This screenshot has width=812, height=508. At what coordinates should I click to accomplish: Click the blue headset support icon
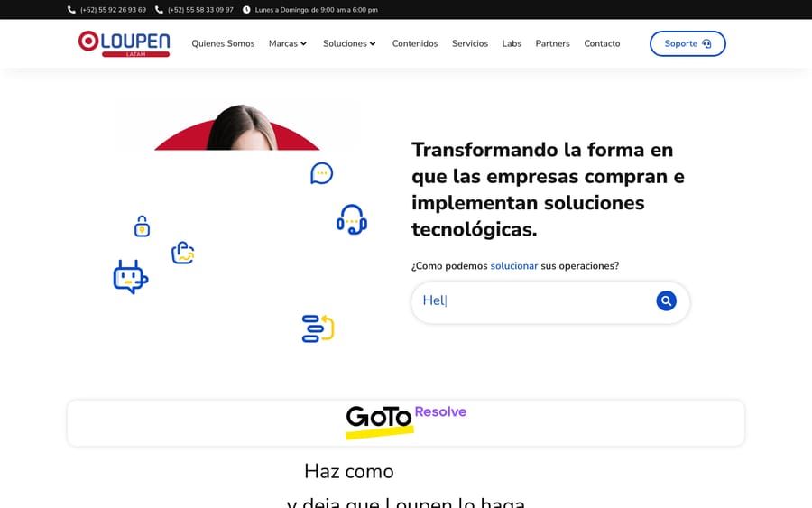click(x=352, y=219)
